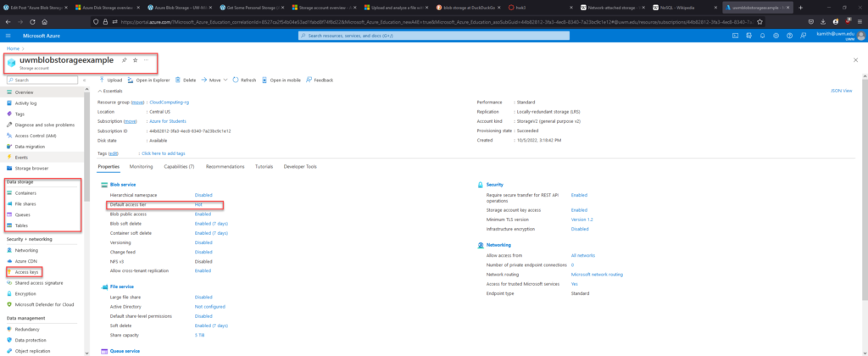Refresh the storage account overview
This screenshot has width=868, height=356.
pyautogui.click(x=244, y=80)
